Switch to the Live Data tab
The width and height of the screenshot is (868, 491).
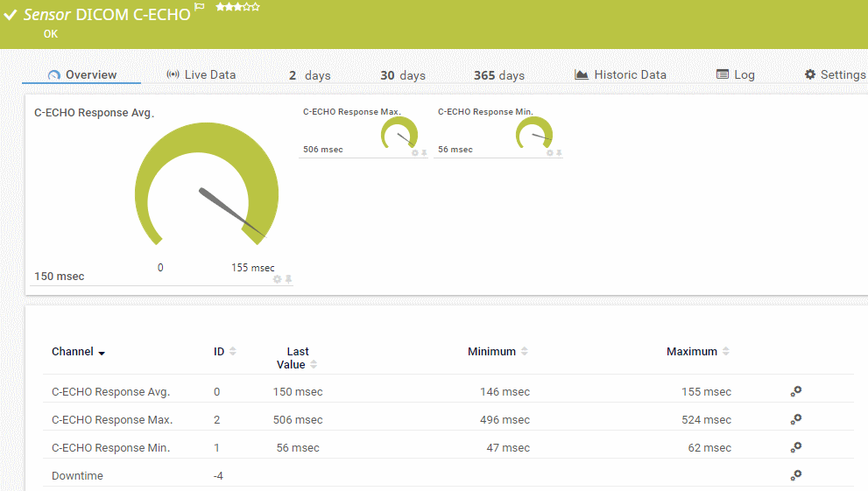coord(201,75)
